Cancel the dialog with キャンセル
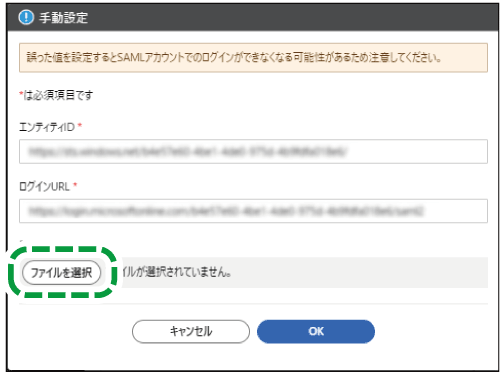500x375 pixels. click(x=191, y=331)
